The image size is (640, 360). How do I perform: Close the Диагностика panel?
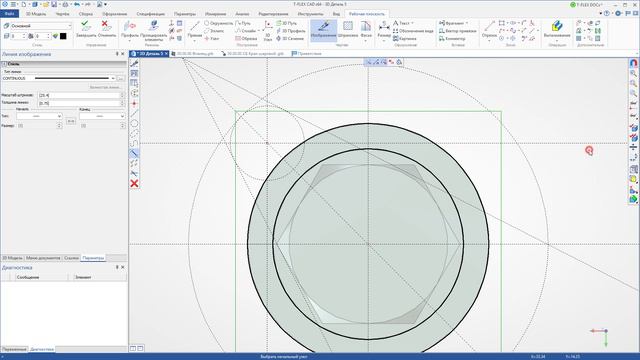(x=123, y=267)
